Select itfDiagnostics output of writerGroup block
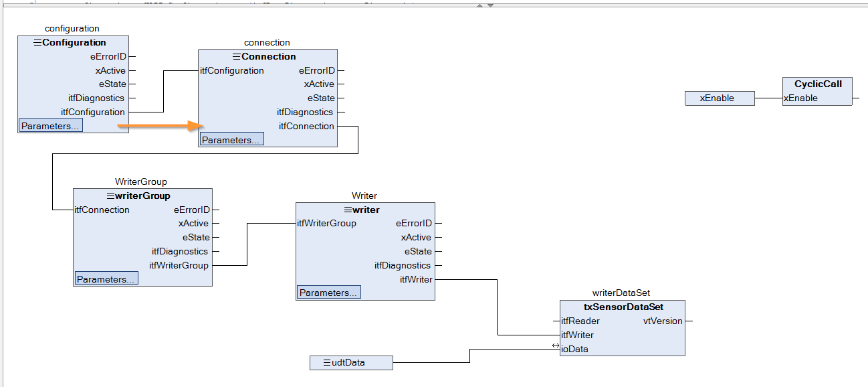The height and width of the screenshot is (387, 868). (x=180, y=251)
